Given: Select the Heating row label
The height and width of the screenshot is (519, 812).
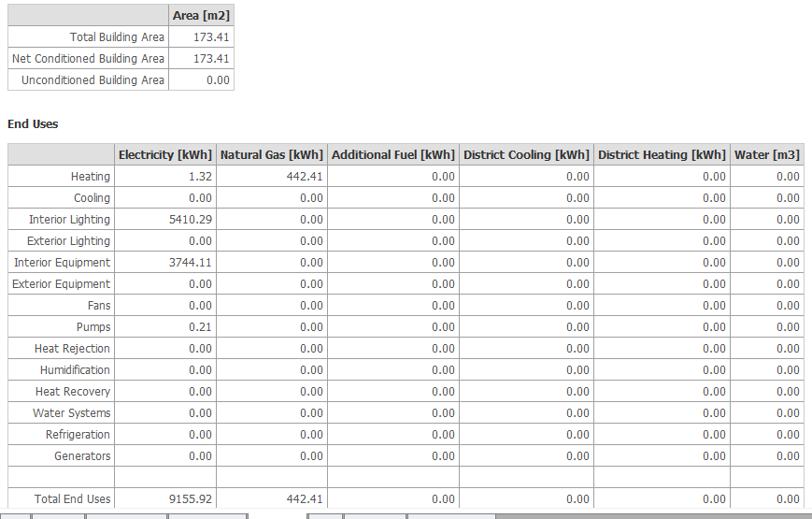Looking at the screenshot, I should 91,177.
